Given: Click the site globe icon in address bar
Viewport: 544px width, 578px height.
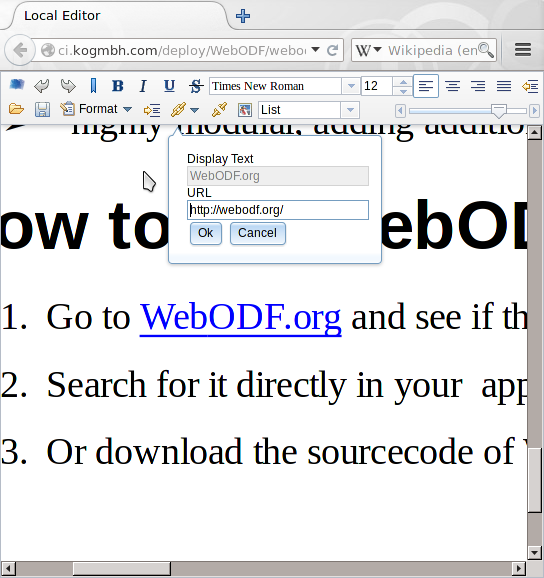Looking at the screenshot, I should 48,50.
